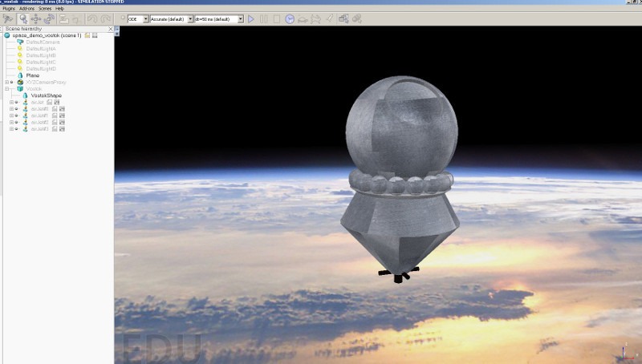The image size is (642, 364).
Task: Click the DefaultCamera camera icon
Action: coord(20,42)
